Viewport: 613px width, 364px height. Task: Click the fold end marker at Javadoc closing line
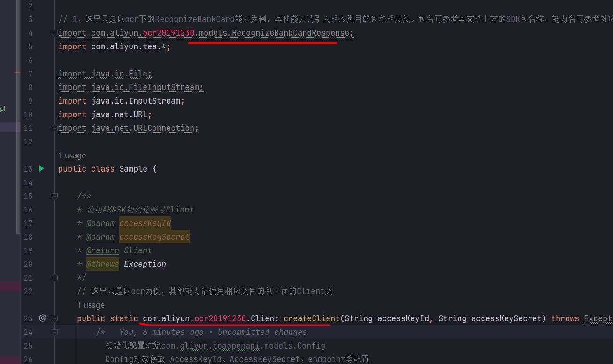point(54,278)
